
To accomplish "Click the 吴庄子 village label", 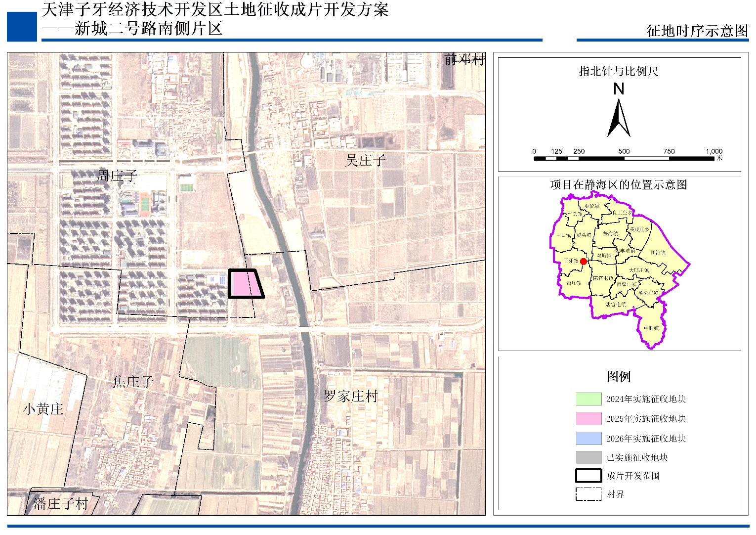I will pos(365,160).
